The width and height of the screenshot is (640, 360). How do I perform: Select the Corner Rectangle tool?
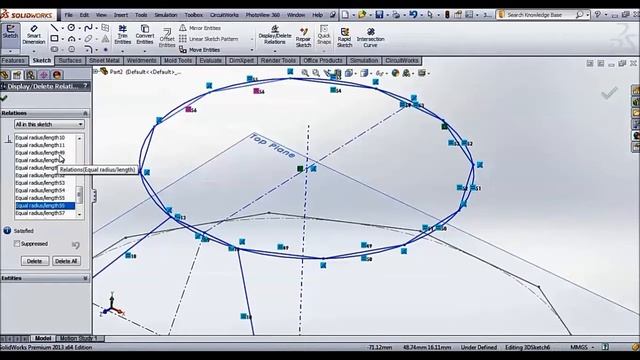pos(54,38)
